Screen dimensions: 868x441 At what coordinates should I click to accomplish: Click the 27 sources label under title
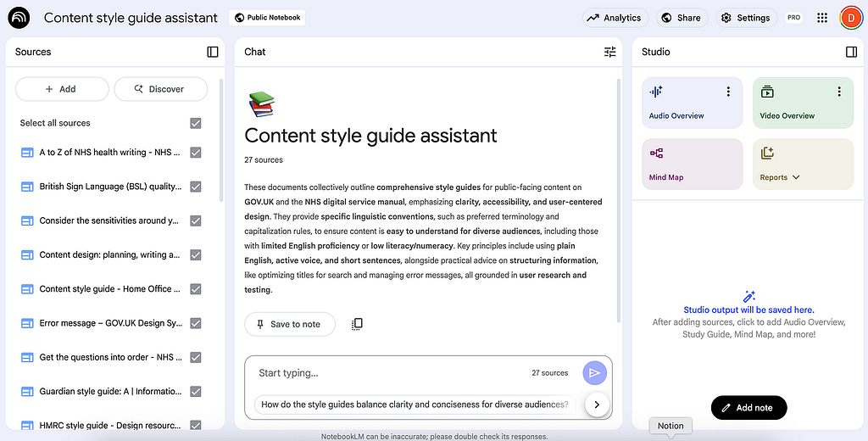(264, 160)
